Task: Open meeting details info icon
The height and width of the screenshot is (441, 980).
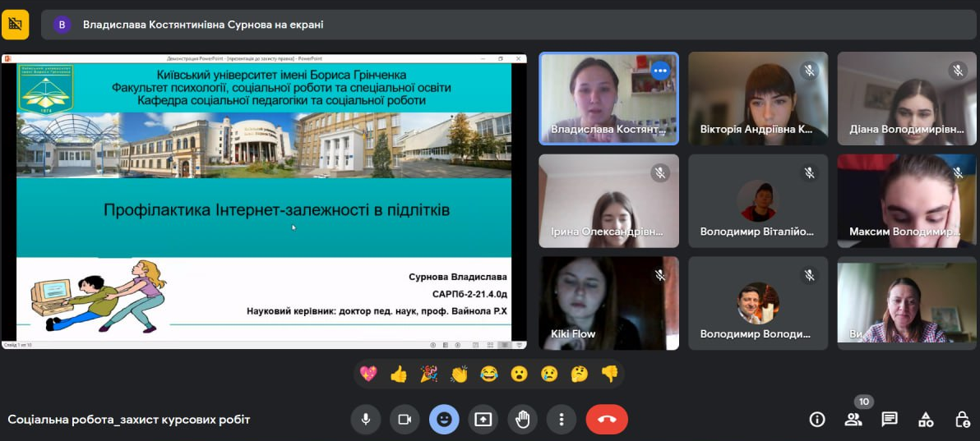Action: coord(817,420)
